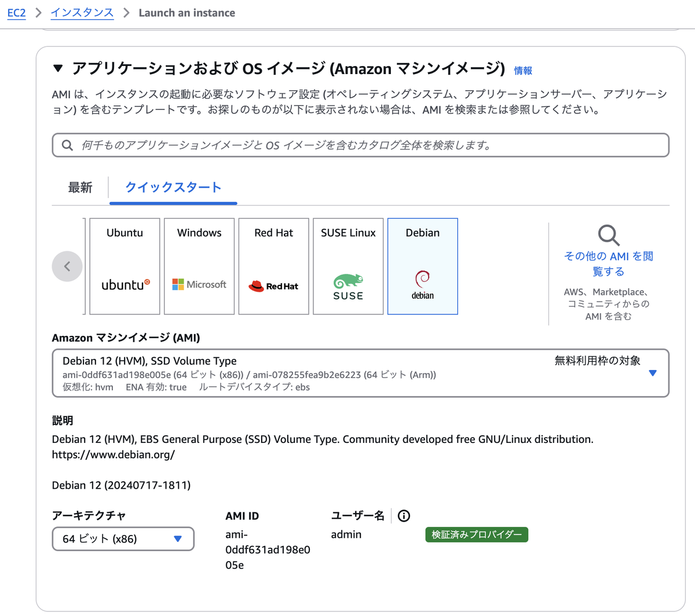Click the magnifier icon in the search box

coord(68,145)
